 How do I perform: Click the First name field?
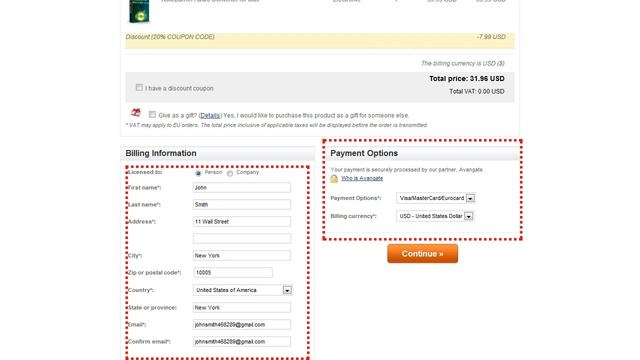click(x=242, y=188)
